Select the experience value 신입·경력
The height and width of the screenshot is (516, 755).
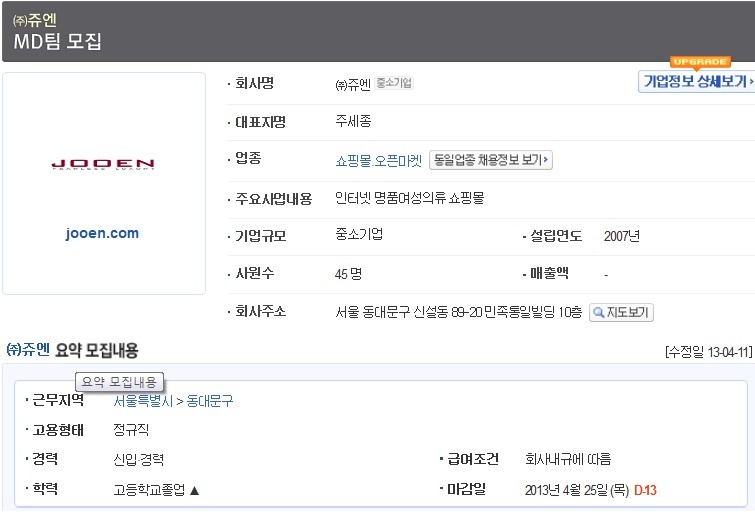[139, 459]
